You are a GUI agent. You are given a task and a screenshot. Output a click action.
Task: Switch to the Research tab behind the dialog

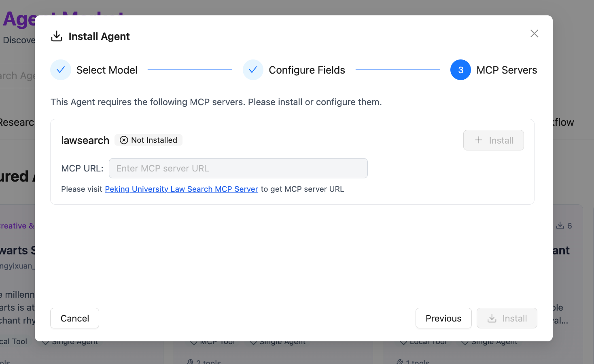pos(17,122)
